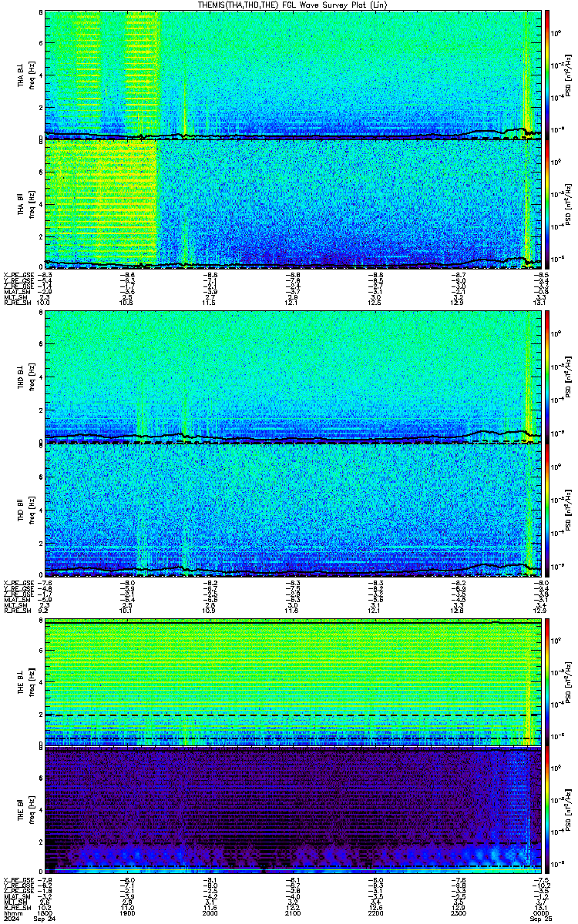Select the THD B-parallel spectrogram panel

click(293, 508)
